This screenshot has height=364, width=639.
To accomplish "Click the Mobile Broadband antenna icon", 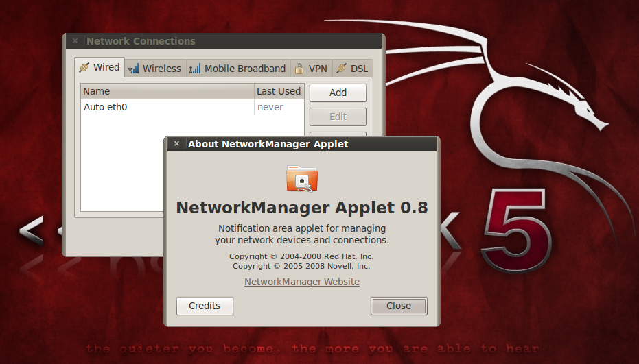I will pos(195,69).
